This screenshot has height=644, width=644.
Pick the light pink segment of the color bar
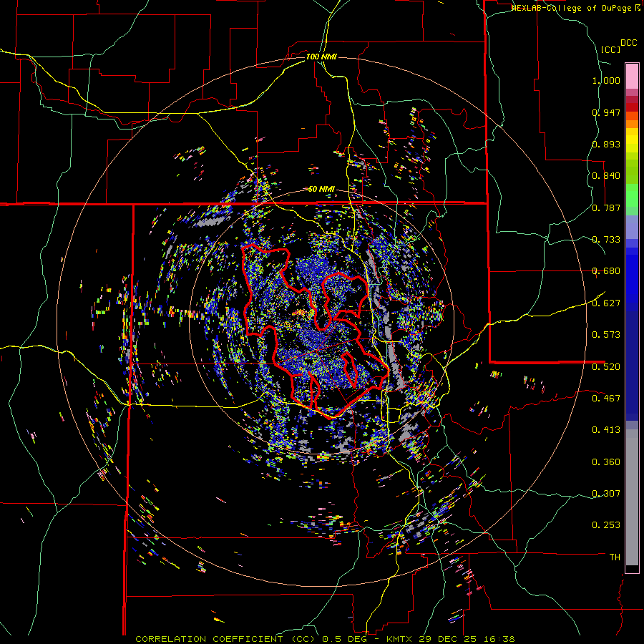[x=632, y=77]
